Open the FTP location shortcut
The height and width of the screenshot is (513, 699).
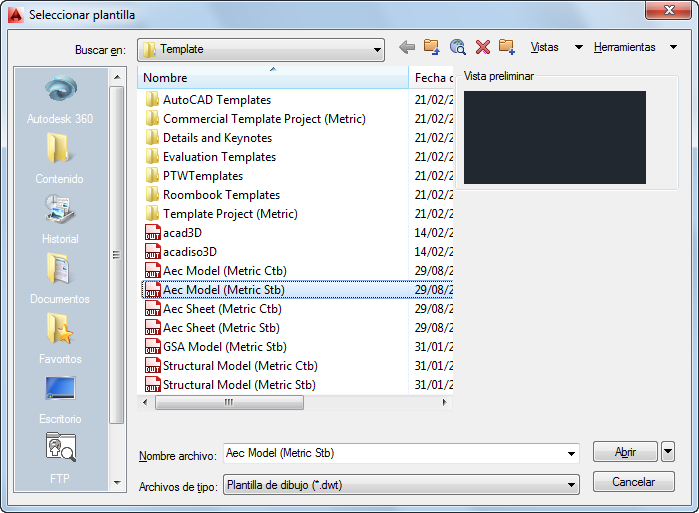click(60, 460)
